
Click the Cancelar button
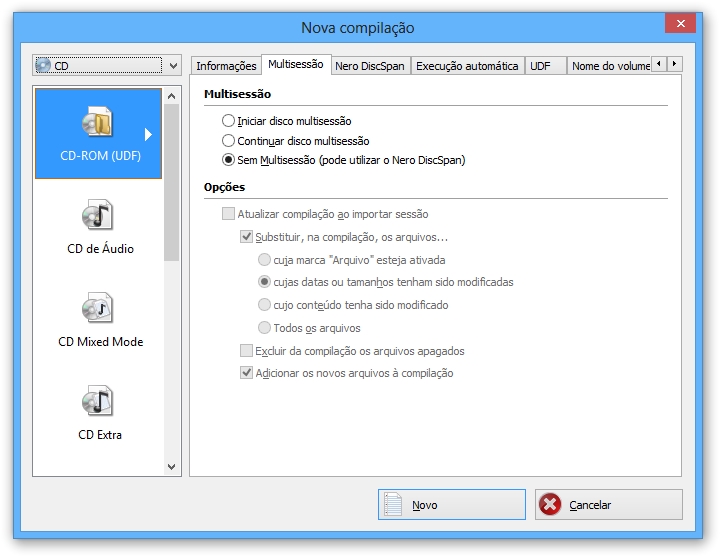609,504
